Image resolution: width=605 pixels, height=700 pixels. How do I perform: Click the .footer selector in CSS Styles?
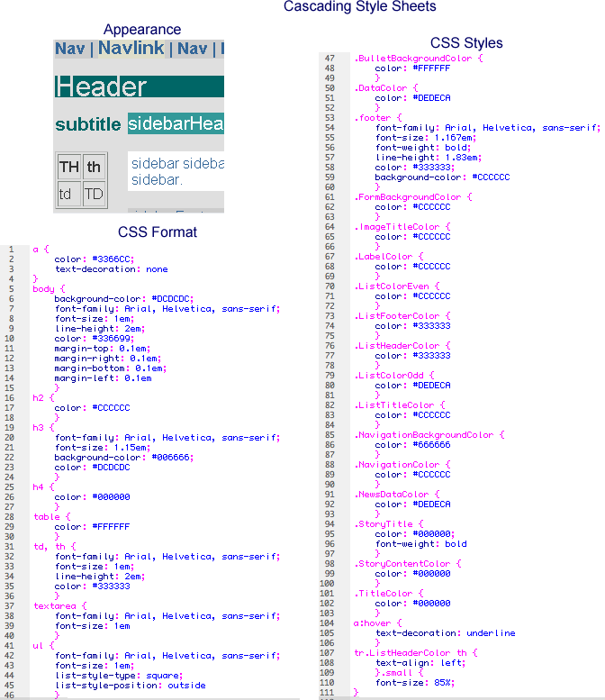tap(372, 118)
